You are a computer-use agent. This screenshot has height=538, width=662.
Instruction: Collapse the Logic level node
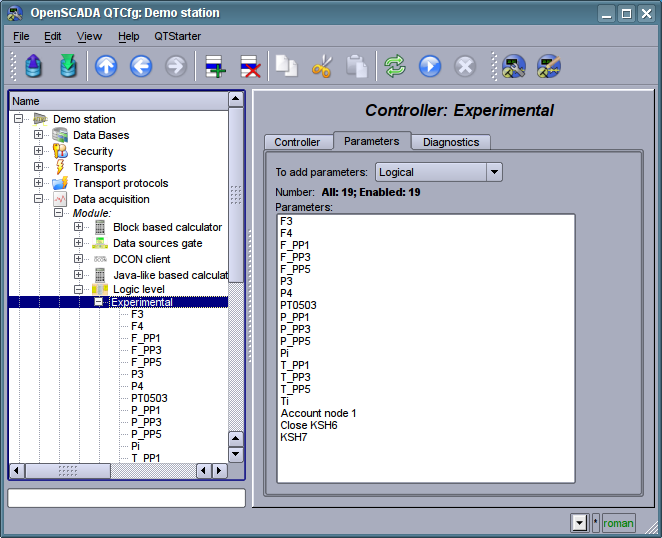(x=78, y=289)
